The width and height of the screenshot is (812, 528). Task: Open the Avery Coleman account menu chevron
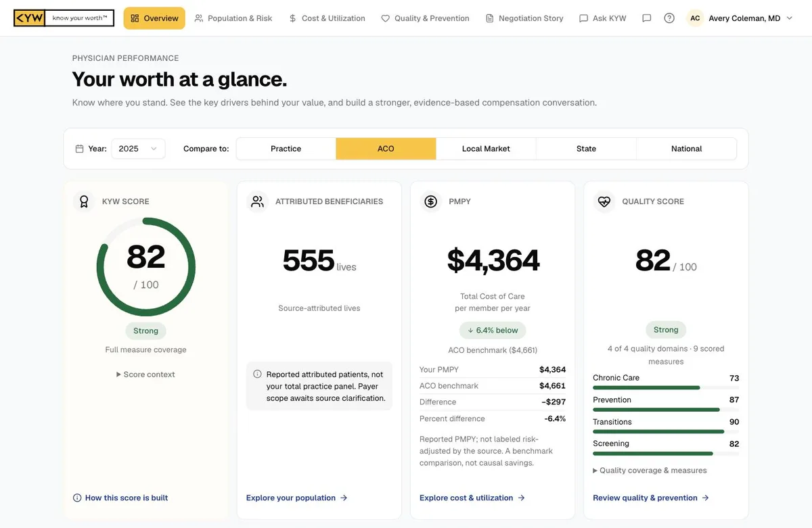coord(789,18)
